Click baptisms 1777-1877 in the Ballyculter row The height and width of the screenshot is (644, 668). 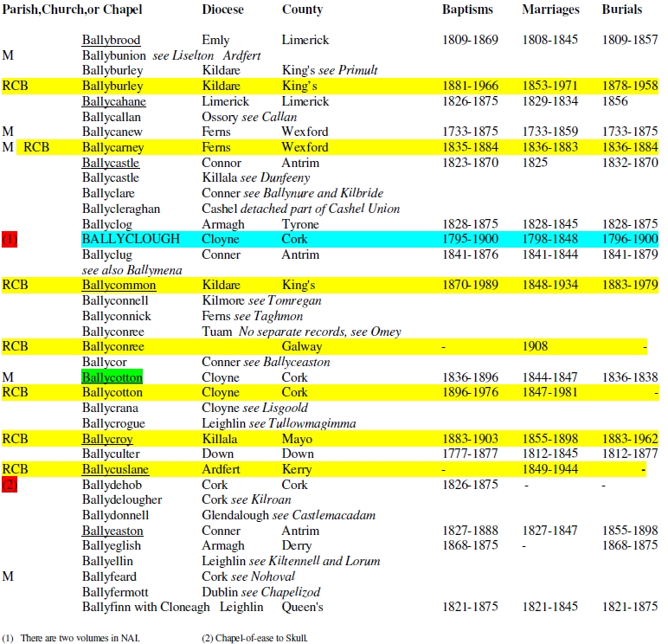(x=470, y=454)
